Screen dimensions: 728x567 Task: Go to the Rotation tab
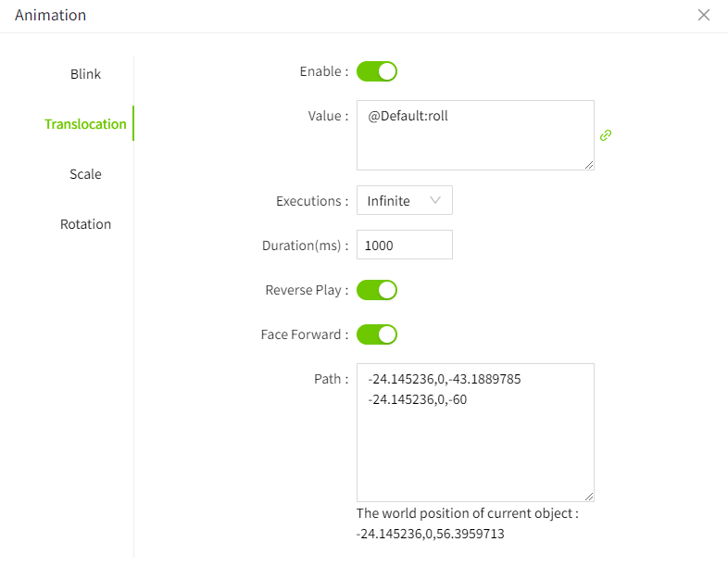pos(85,224)
